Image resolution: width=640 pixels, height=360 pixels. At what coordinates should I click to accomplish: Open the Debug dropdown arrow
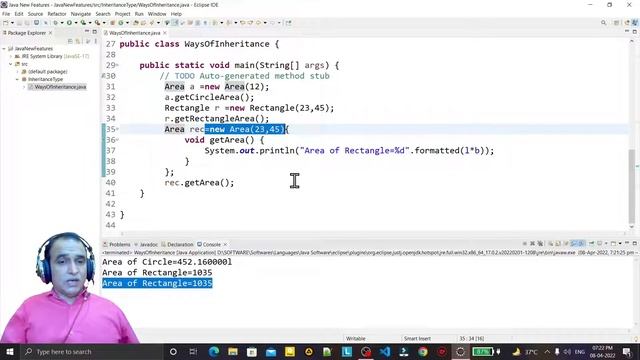point(62,23)
